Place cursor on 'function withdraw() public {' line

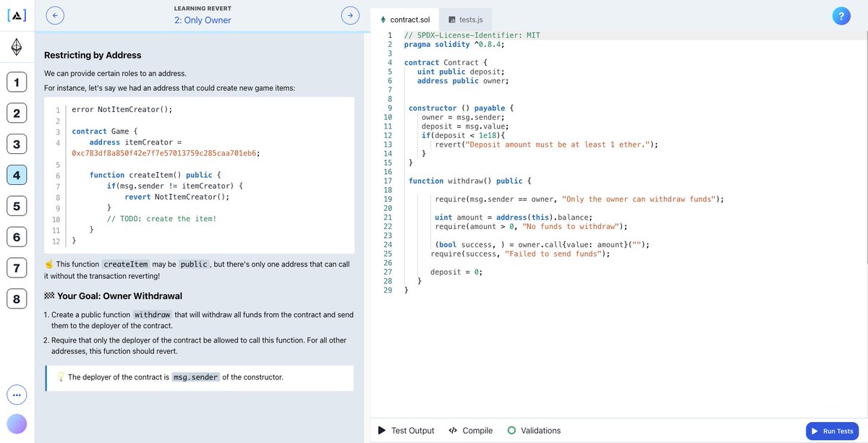[x=470, y=181]
